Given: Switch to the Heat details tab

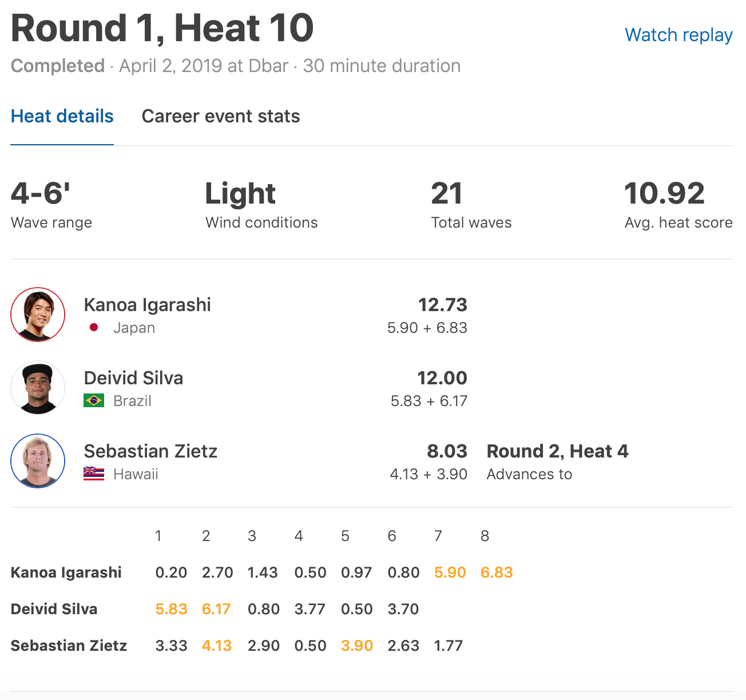Looking at the screenshot, I should 62,116.
